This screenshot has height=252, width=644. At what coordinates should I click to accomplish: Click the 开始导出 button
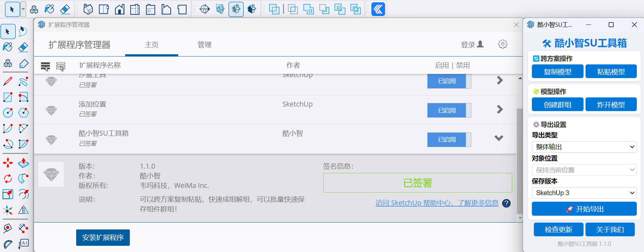584,209
